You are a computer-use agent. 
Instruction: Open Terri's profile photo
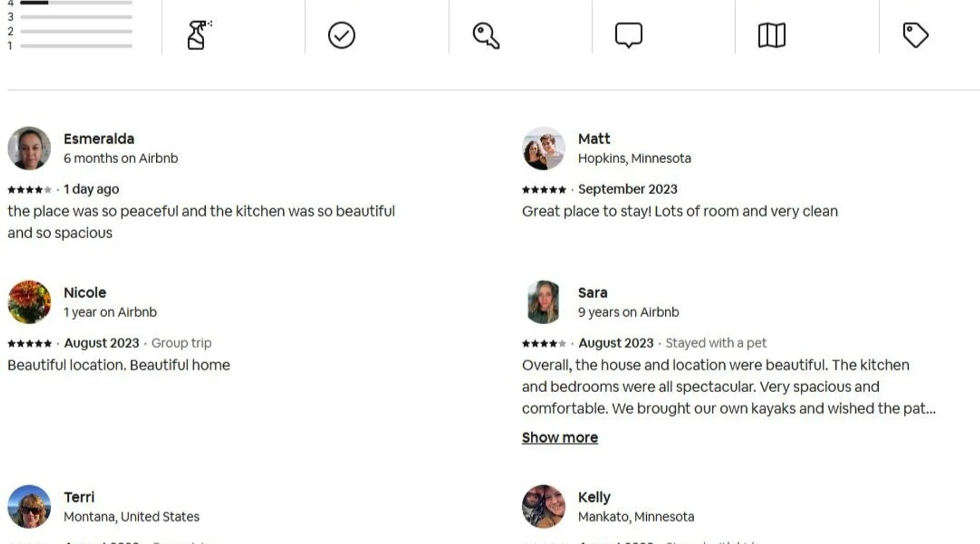coord(29,506)
